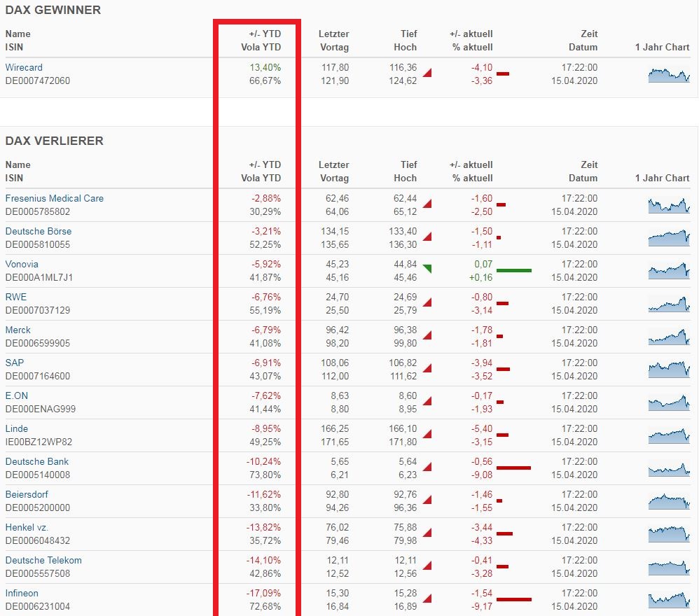Screen dimensions: 699x616
Task: Open the Wirecard stock link
Action: tap(24, 67)
